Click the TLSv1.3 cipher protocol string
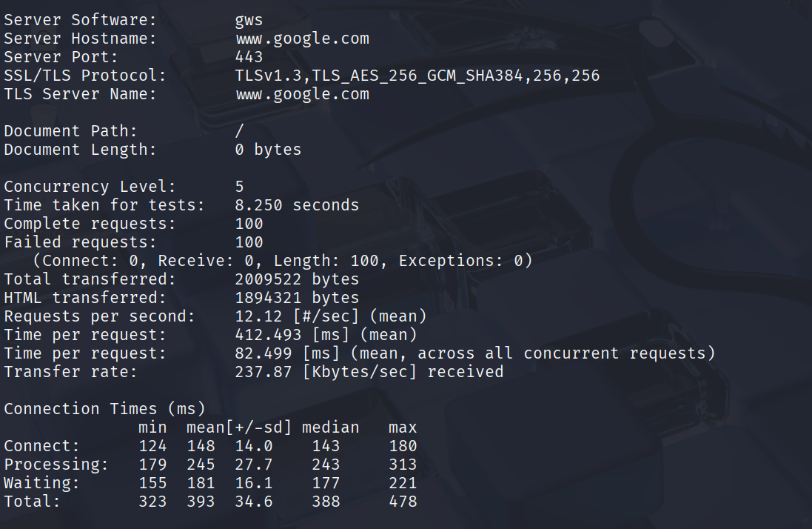Image resolution: width=812 pixels, height=529 pixels. pos(417,76)
